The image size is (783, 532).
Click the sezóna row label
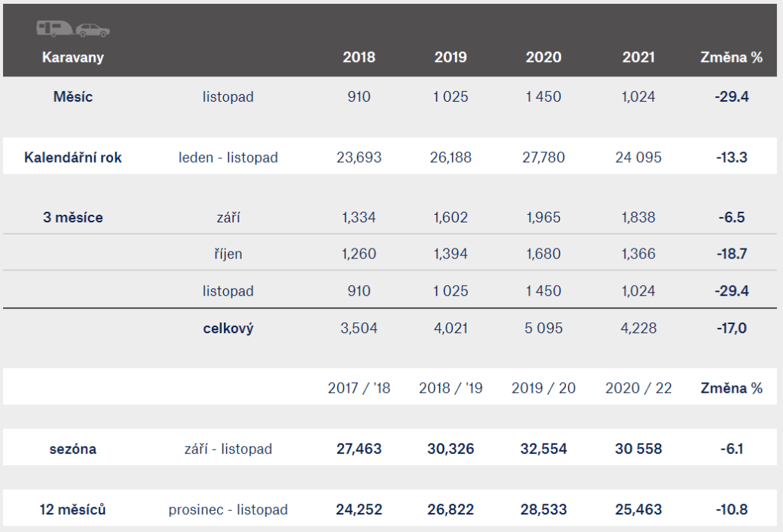point(73,449)
